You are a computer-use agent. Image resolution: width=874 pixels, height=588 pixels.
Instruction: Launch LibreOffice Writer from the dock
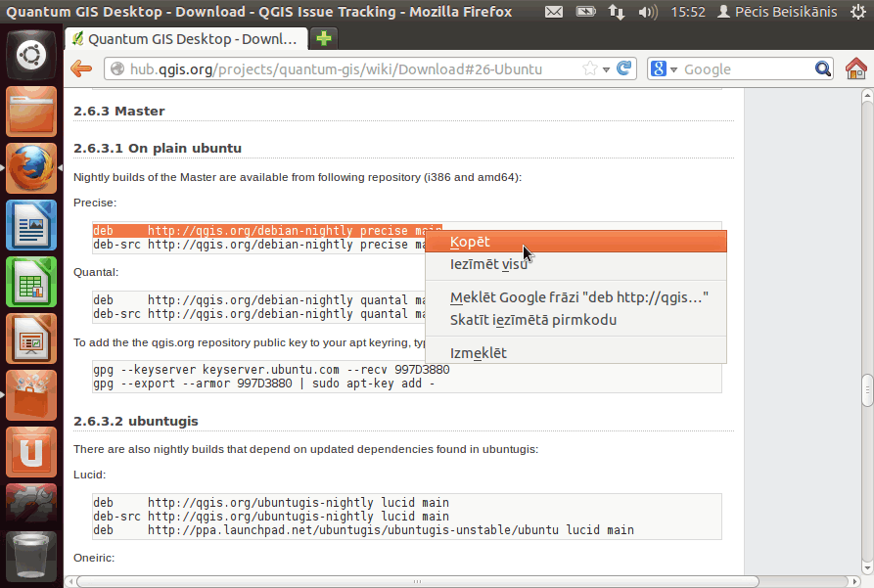coord(31,225)
